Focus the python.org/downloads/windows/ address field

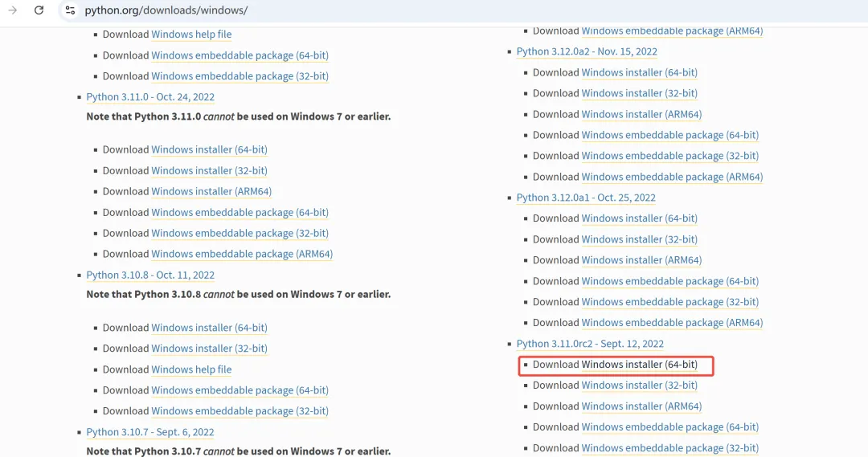(x=166, y=10)
